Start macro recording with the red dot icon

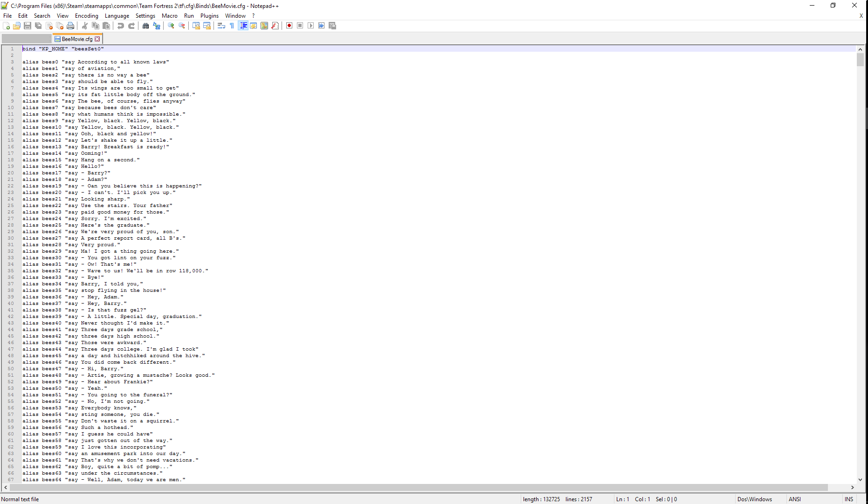coord(289,26)
